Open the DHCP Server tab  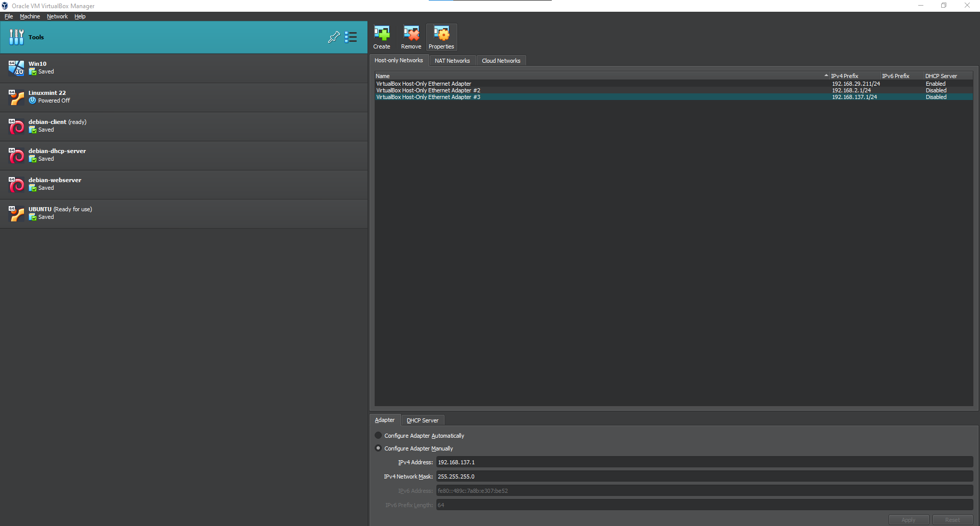click(422, 420)
